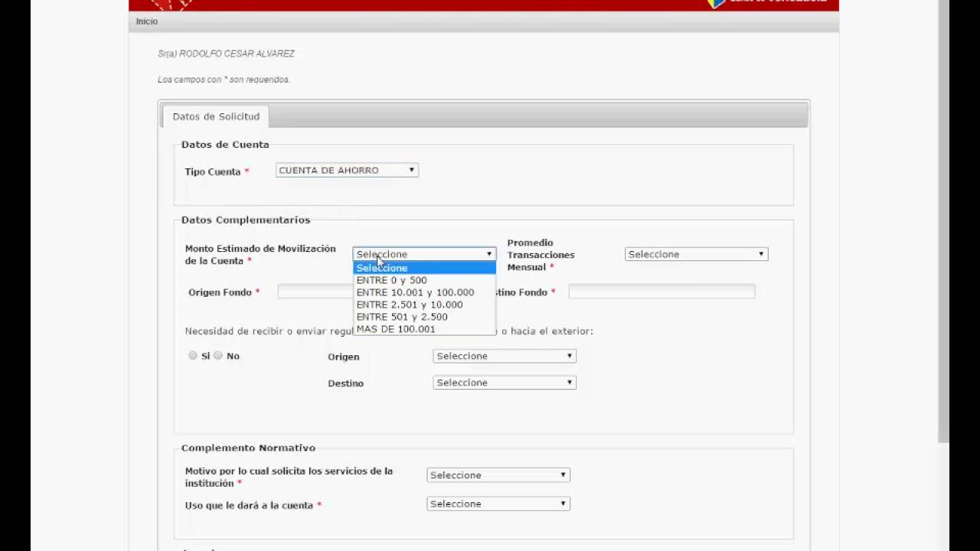980x551 pixels.
Task: Select ENTRE 501 y 2.500 option
Action: coord(424,317)
